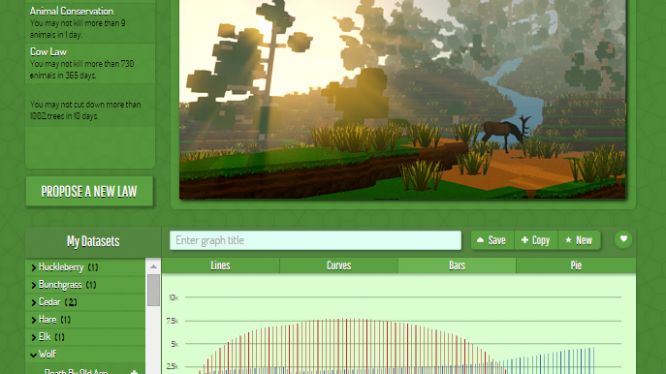This screenshot has height=374, width=666.
Task: Switch to the Lines graph tab
Action: click(x=220, y=265)
